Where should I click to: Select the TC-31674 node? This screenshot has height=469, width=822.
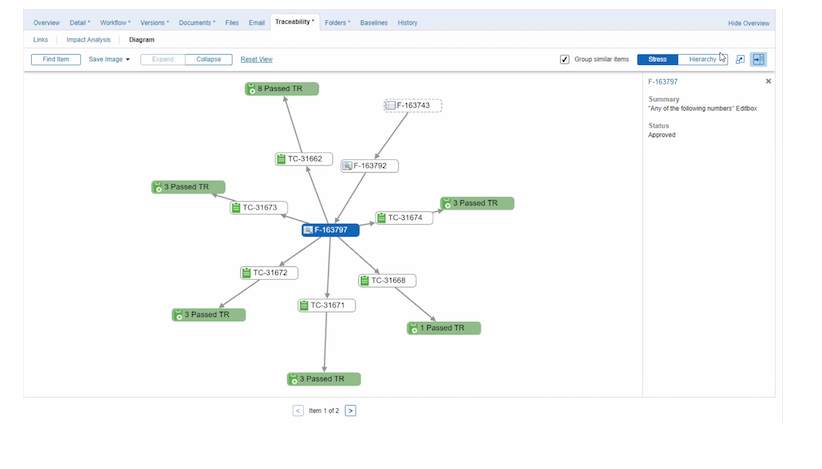coord(404,217)
